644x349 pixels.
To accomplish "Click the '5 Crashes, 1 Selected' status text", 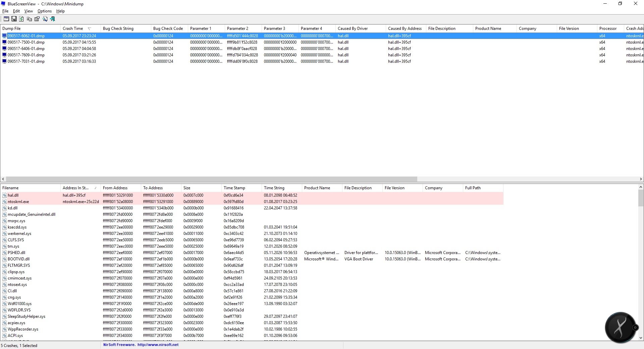I will (x=19, y=346).
